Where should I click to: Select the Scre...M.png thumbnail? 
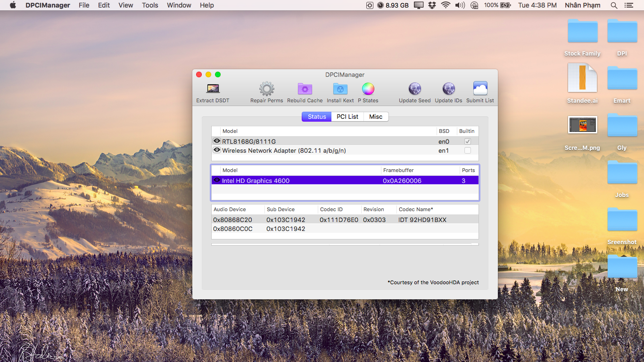pos(583,125)
